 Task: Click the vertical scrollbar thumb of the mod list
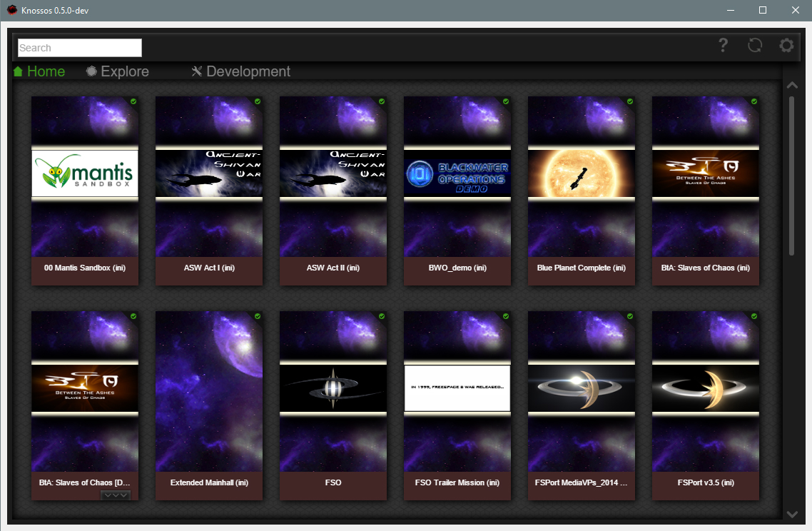792,175
